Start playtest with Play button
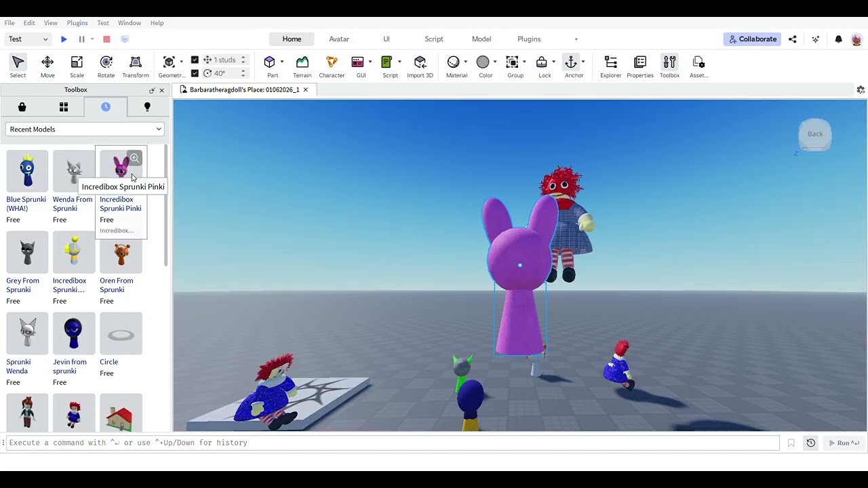 (x=64, y=39)
